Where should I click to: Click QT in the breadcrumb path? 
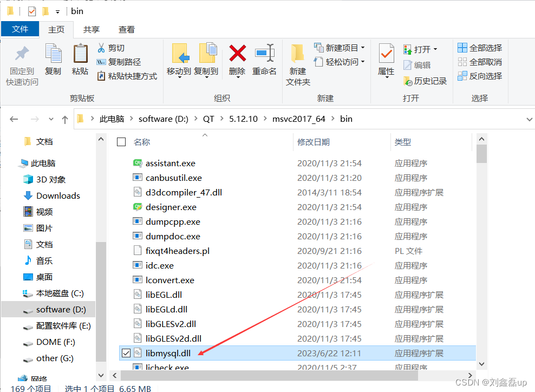point(209,119)
